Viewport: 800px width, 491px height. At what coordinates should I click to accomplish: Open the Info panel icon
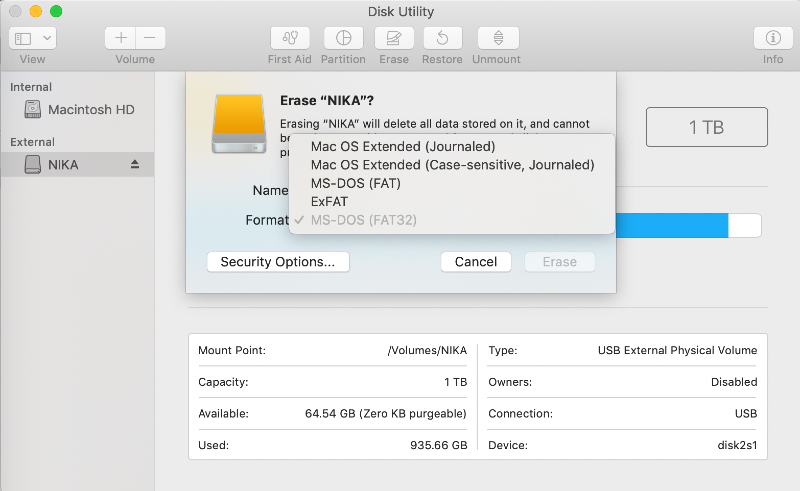click(773, 38)
